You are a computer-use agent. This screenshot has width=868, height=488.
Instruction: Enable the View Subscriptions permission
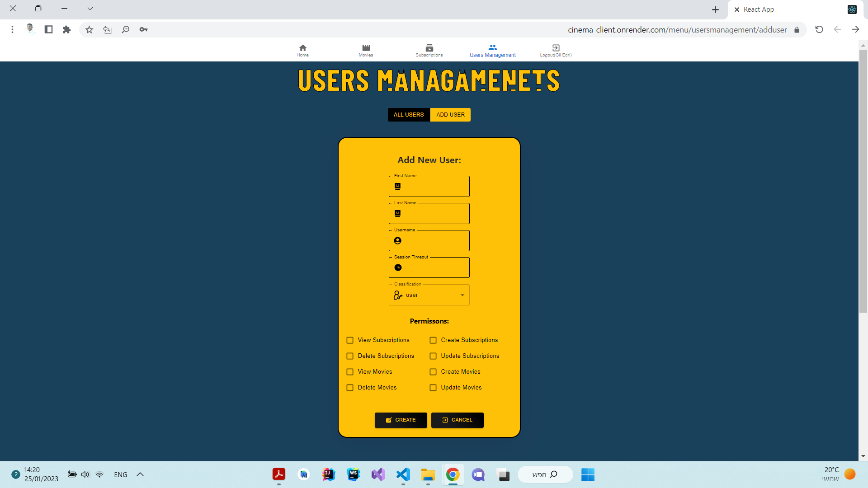tap(349, 340)
